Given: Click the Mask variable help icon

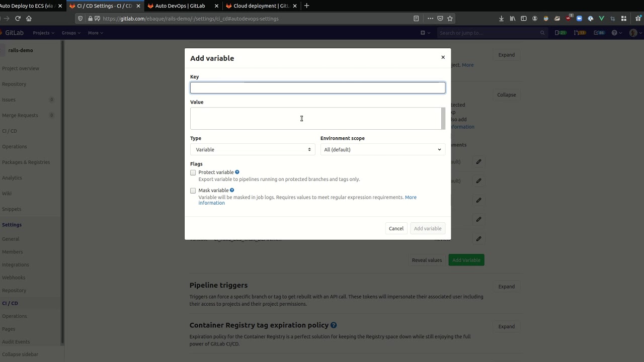Looking at the screenshot, I should pyautogui.click(x=232, y=191).
